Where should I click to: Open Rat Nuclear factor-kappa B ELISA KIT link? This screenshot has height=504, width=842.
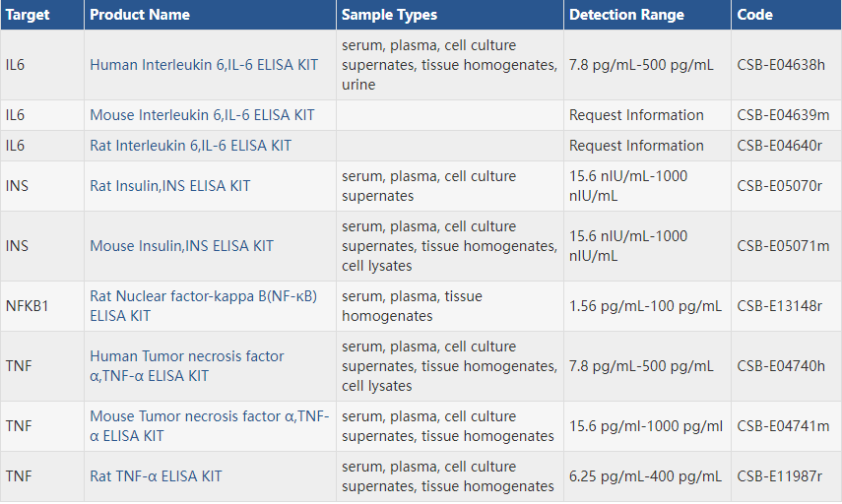(203, 306)
